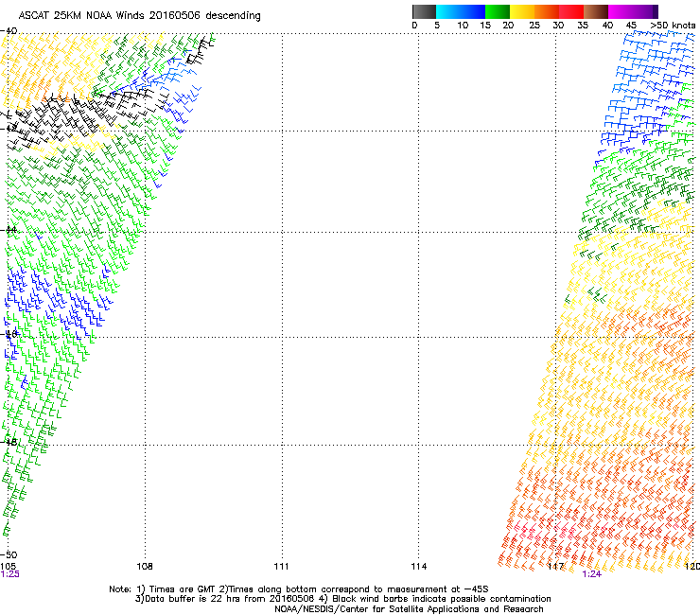700x615 pixels.
Task: Click the cyan-blue 5-15 knots legend segment
Action: tap(461, 11)
